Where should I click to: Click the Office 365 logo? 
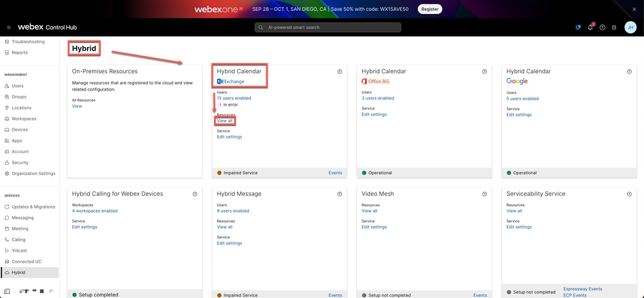[x=375, y=82]
